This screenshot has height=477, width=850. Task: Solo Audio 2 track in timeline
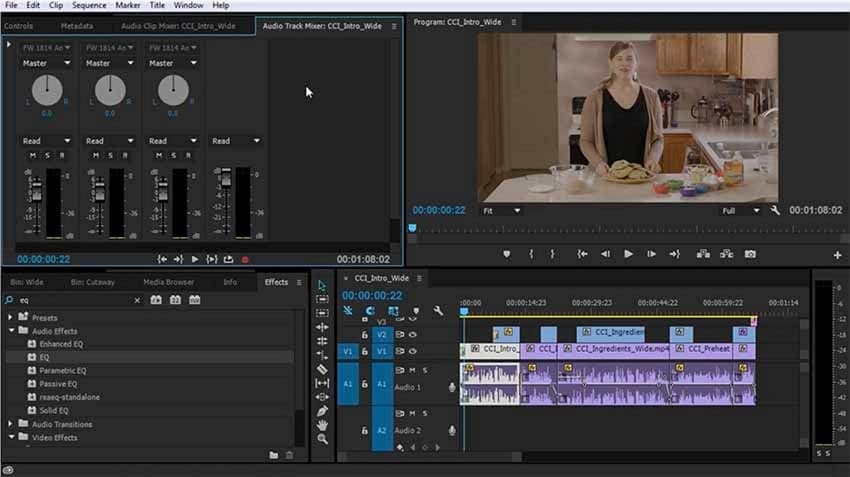click(425, 414)
